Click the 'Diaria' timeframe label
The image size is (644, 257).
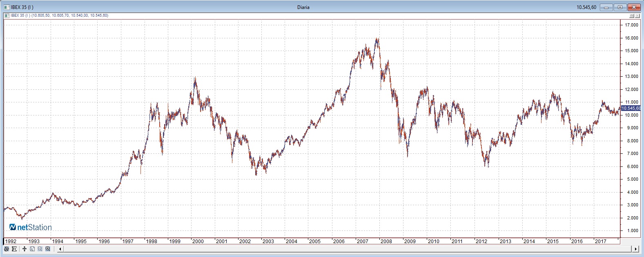pos(303,7)
